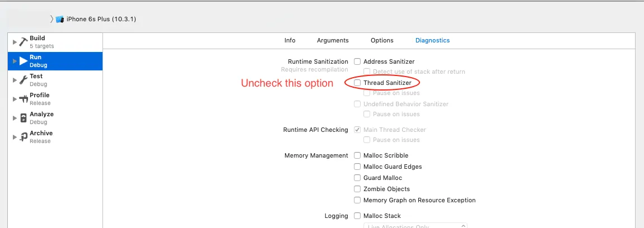Image resolution: width=644 pixels, height=228 pixels.
Task: Enable the Address Sanitizer checkbox
Action: [357, 61]
